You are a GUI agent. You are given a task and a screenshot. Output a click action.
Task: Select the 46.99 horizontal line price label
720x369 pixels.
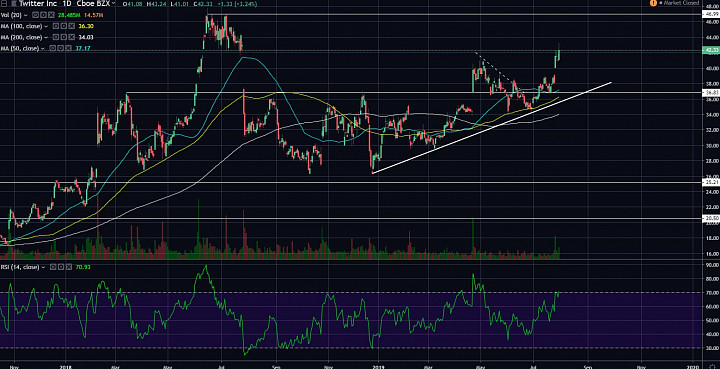[711, 14]
